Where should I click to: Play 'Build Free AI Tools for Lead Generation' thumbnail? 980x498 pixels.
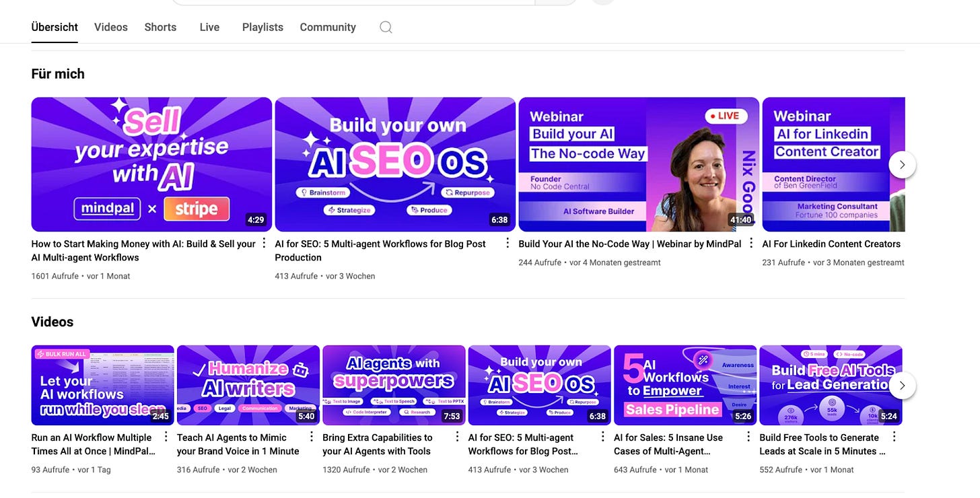click(x=831, y=386)
